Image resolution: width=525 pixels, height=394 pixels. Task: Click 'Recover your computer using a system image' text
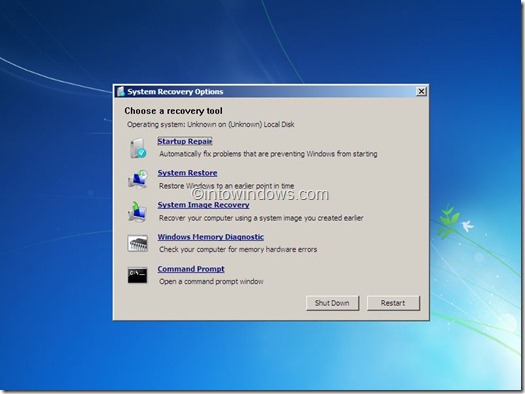[261, 218]
